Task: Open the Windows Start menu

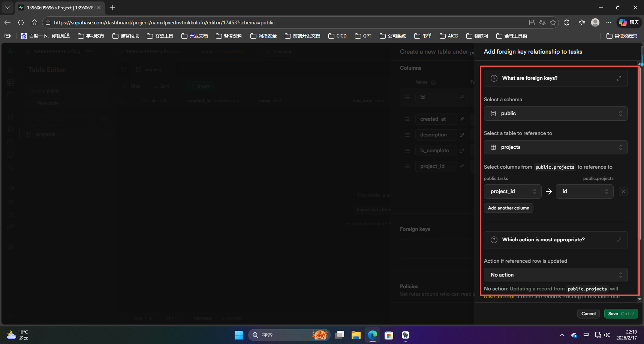Action: (239, 335)
